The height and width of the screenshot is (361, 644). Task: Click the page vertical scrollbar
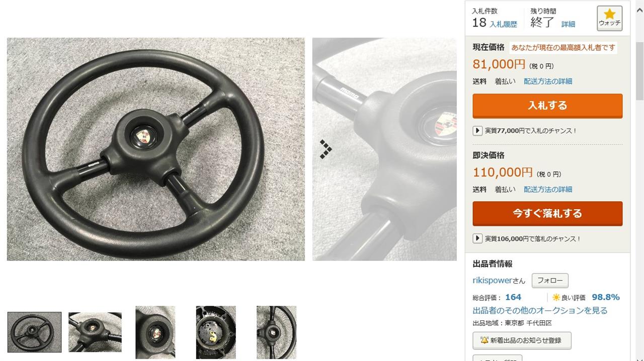[x=639, y=70]
